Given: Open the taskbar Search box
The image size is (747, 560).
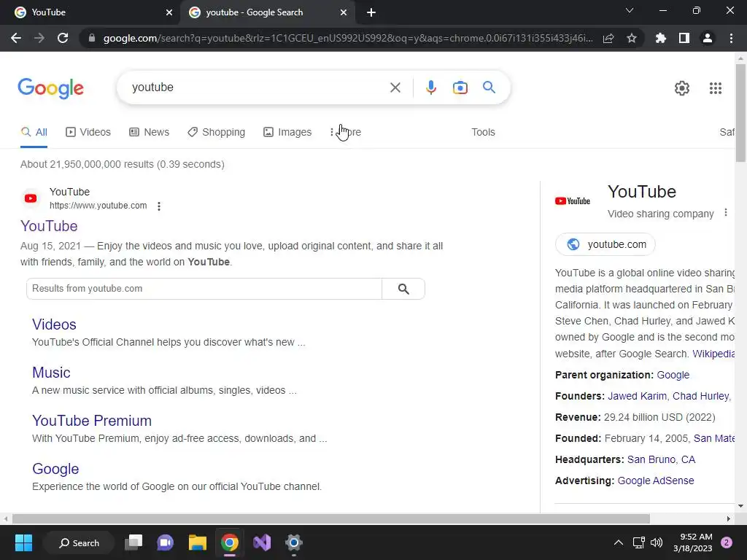Looking at the screenshot, I should 79,542.
